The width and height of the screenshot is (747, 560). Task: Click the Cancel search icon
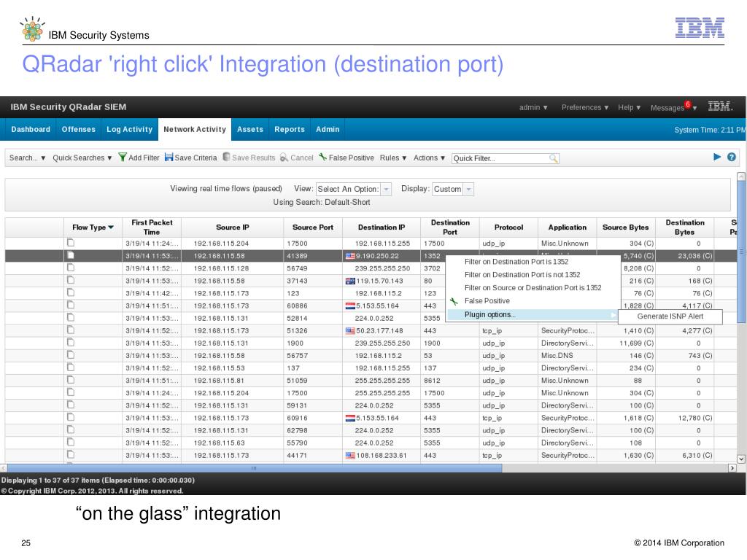(x=284, y=157)
